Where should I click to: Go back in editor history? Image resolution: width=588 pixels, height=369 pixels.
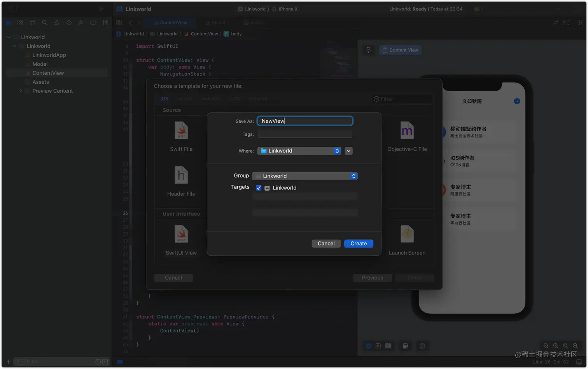click(x=131, y=23)
